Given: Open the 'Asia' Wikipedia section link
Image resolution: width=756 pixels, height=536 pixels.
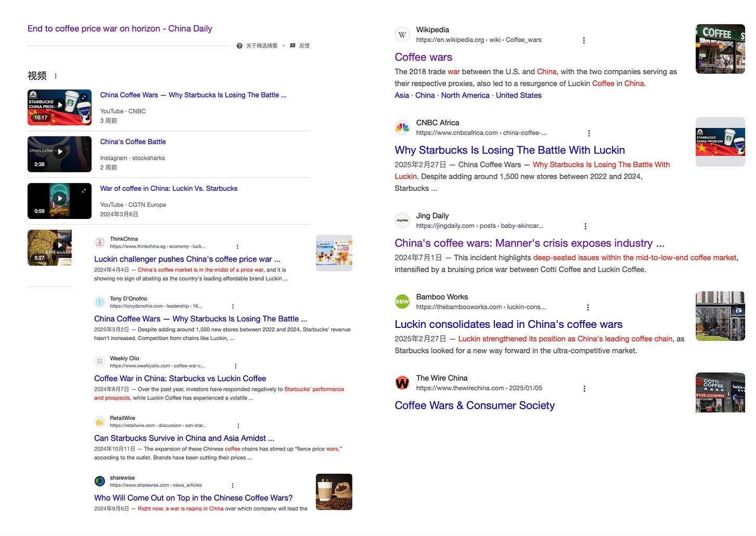Looking at the screenshot, I should coord(402,95).
